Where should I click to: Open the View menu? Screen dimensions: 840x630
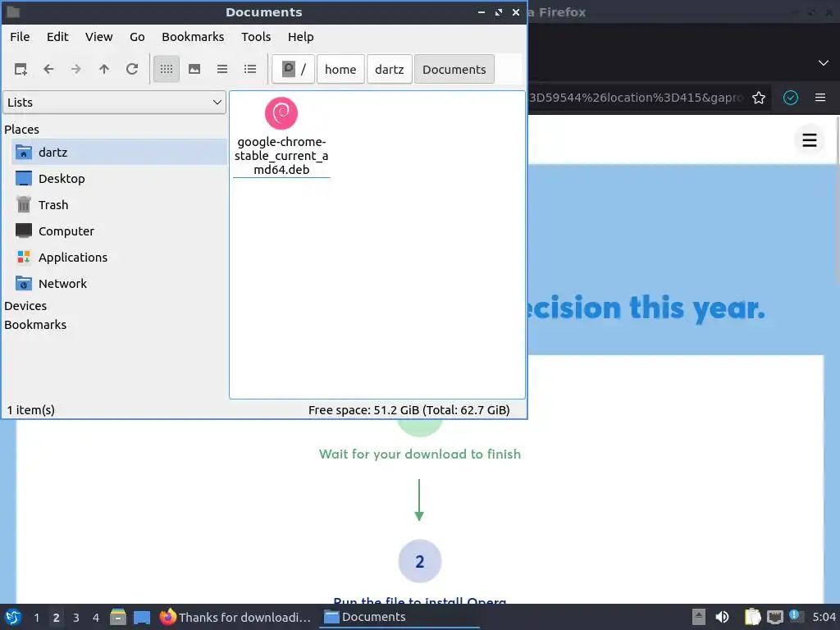click(99, 37)
